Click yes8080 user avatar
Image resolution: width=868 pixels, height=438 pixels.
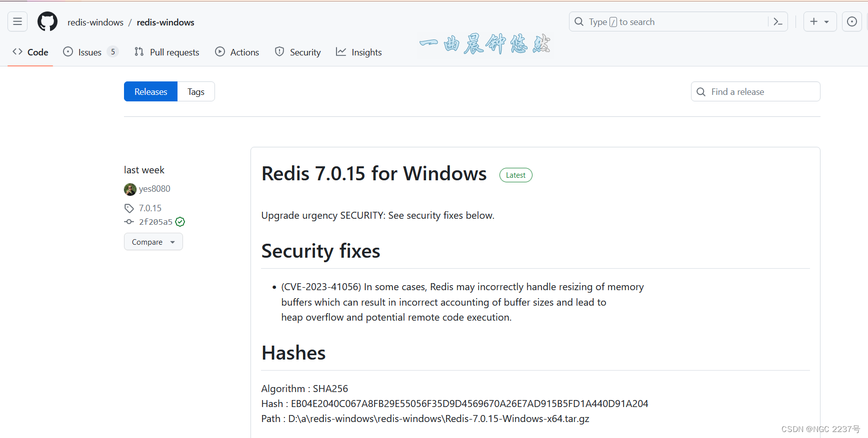coord(130,189)
